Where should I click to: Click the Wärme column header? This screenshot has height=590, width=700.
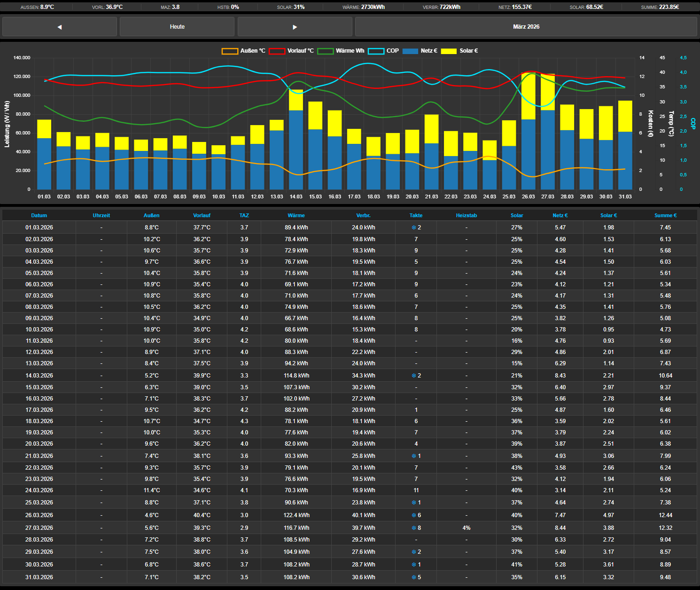coord(296,215)
